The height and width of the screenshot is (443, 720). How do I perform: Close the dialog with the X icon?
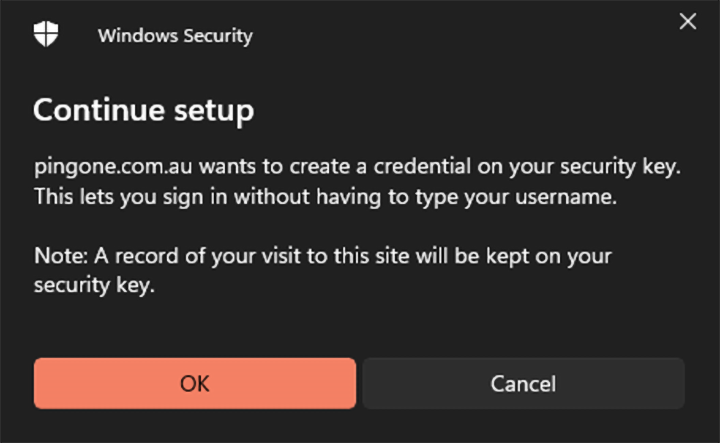point(688,22)
